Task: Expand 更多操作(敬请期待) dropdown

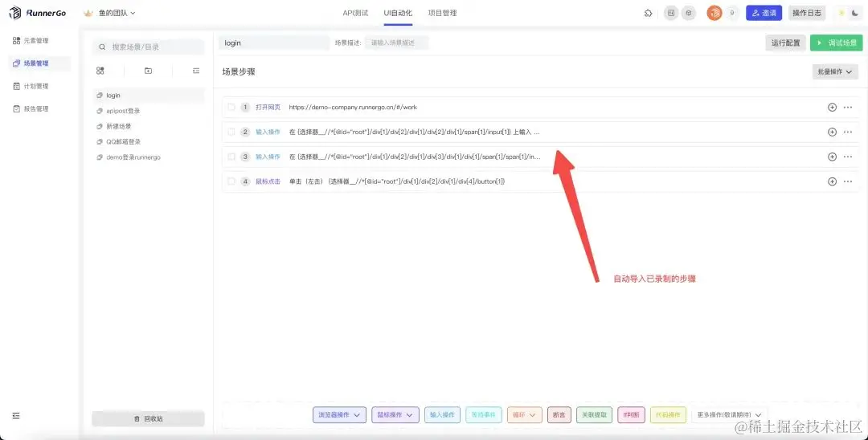Action: pos(730,415)
